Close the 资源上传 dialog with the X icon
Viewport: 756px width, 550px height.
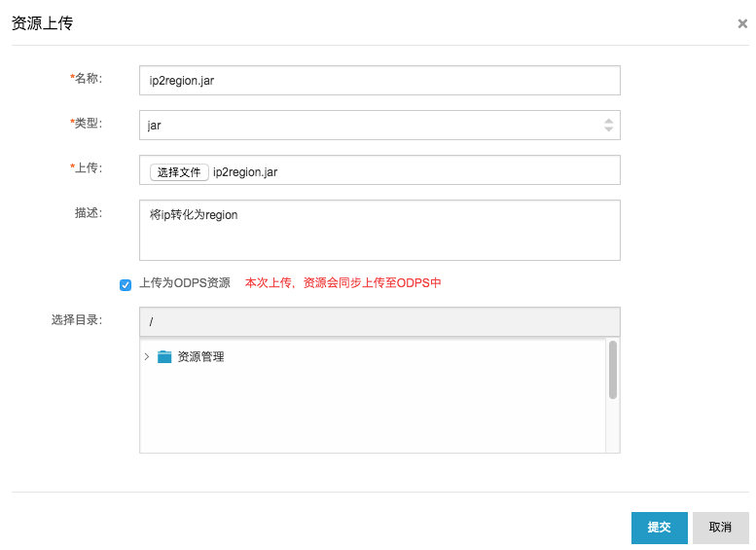pos(742,23)
